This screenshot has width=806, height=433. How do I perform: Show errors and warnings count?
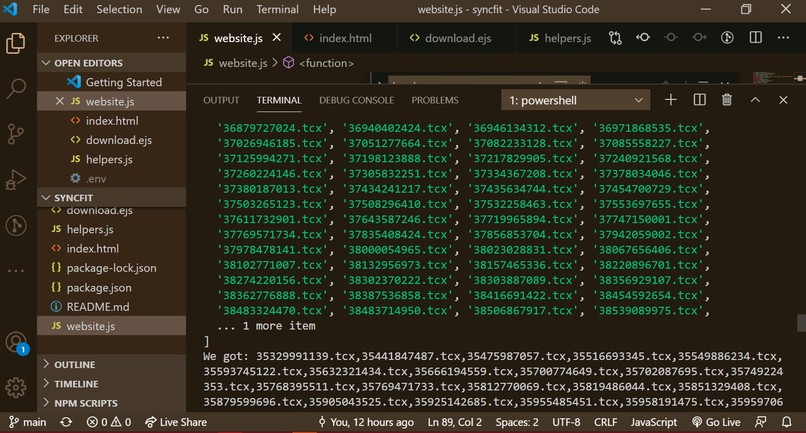coord(108,422)
